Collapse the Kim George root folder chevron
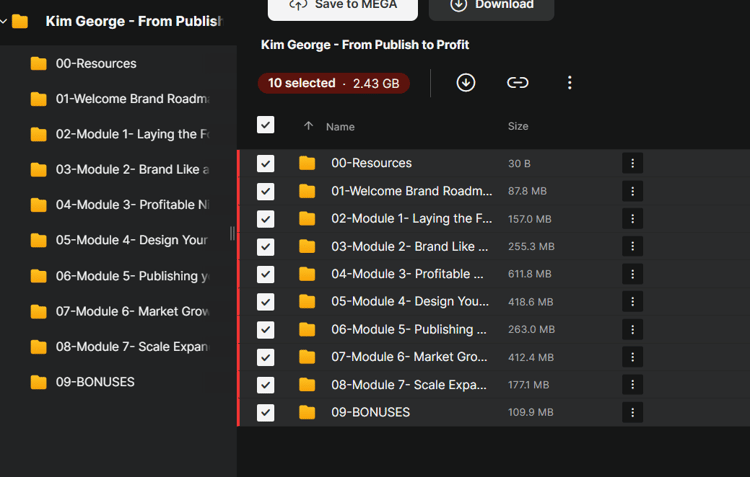 4,22
